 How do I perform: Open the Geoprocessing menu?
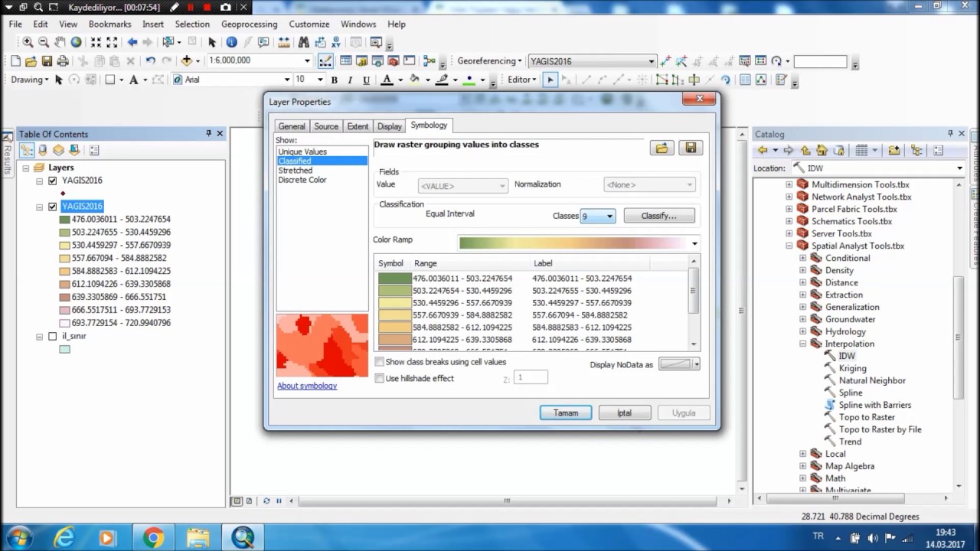click(250, 24)
